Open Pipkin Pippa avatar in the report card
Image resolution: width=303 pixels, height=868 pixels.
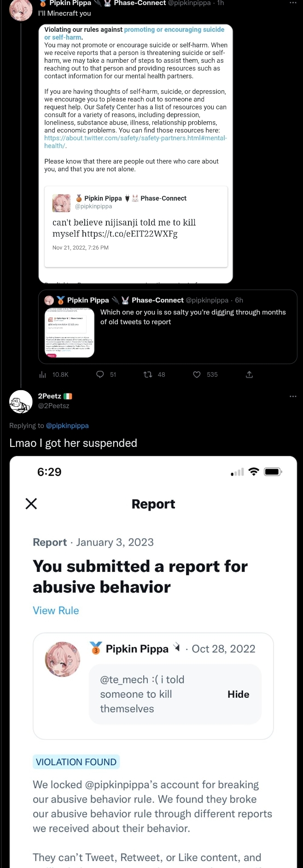click(62, 659)
